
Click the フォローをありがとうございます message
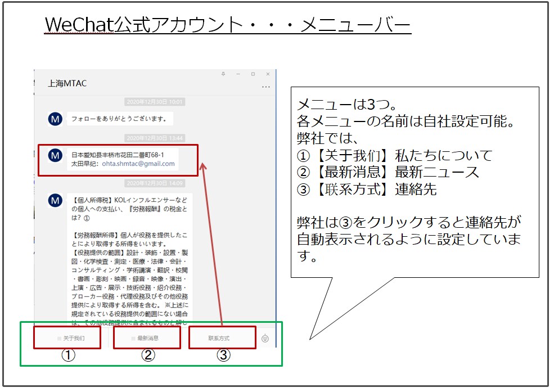tap(119, 119)
